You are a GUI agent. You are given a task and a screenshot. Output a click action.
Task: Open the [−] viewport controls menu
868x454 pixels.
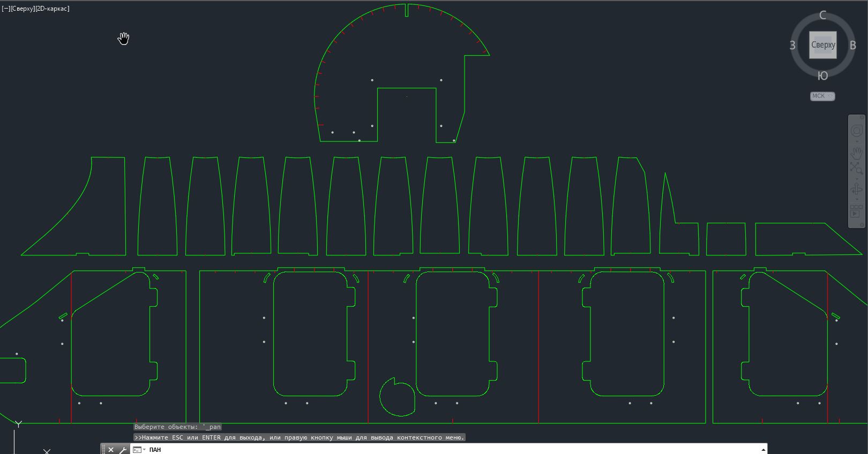click(6, 9)
